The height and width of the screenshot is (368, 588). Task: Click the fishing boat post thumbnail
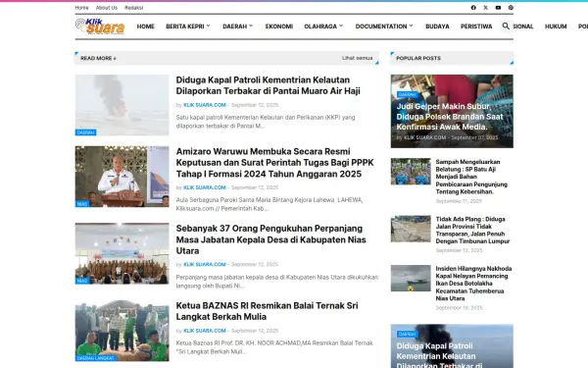coord(411,279)
